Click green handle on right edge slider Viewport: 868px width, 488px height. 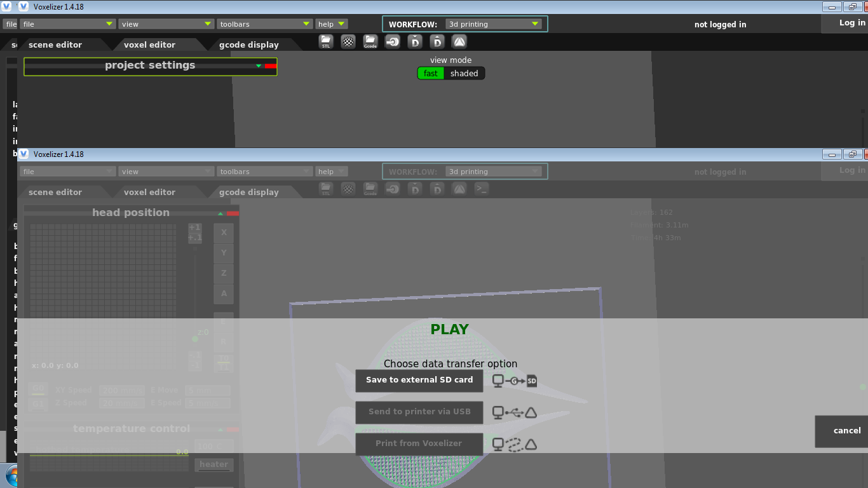tap(864, 386)
